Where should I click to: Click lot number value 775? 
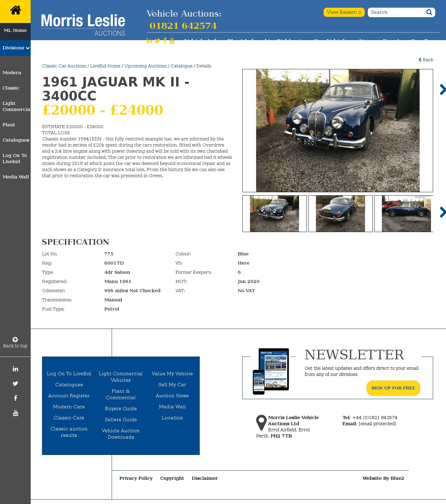tap(109, 254)
